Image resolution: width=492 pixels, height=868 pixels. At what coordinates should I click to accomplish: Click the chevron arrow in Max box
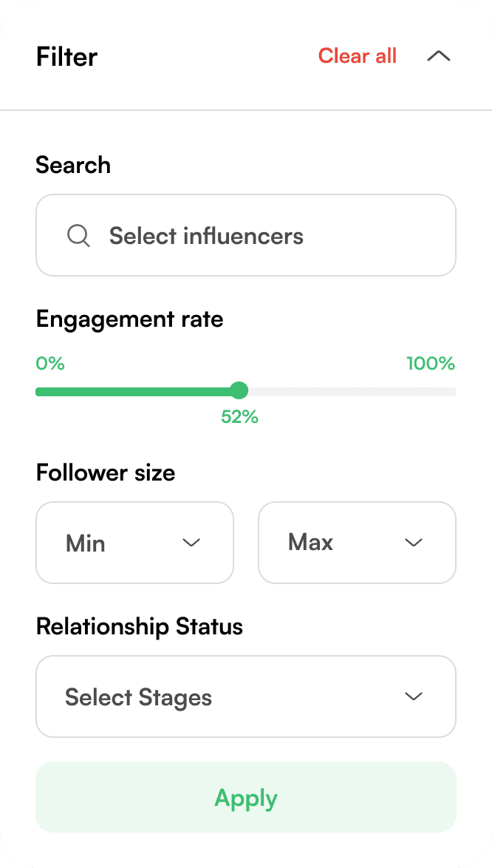click(x=414, y=543)
